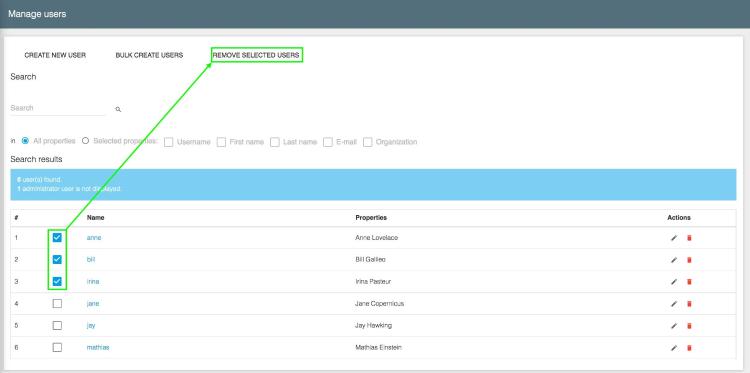750x373 pixels.
Task: Edit user anne with pencil icon
Action: click(674, 238)
